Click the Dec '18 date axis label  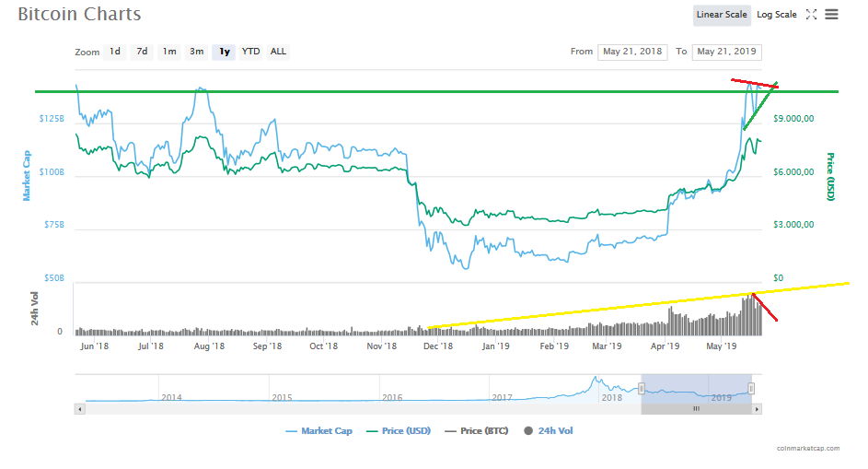tap(438, 346)
